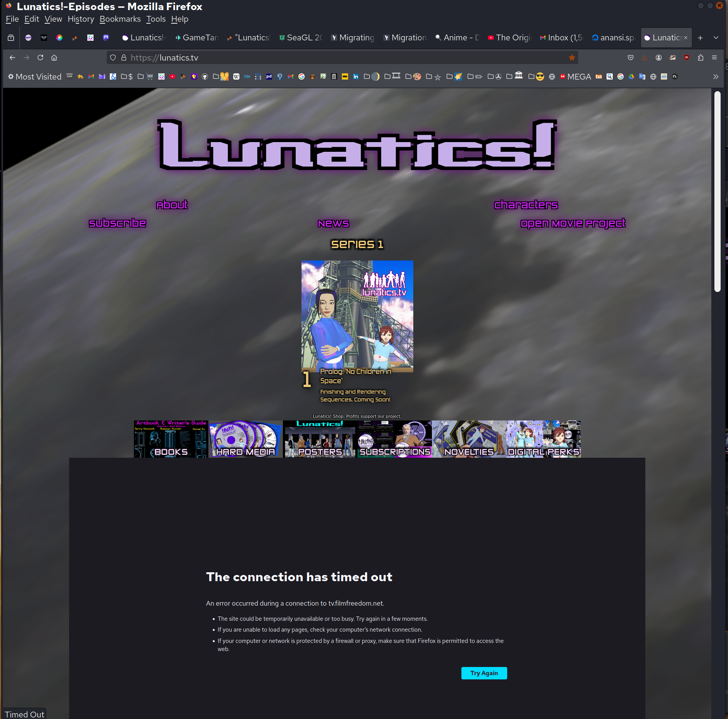
Task: Open the uBlock Origin extension icon
Action: coord(686,57)
